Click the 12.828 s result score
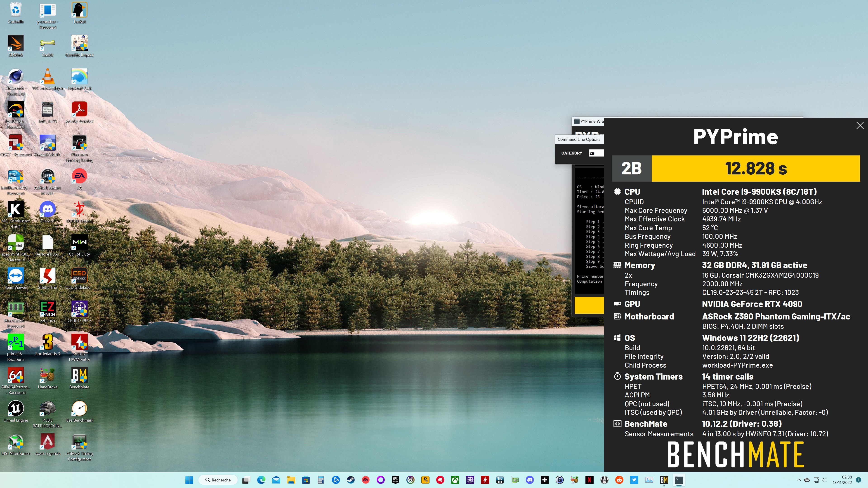This screenshot has height=488, width=868. click(x=756, y=168)
